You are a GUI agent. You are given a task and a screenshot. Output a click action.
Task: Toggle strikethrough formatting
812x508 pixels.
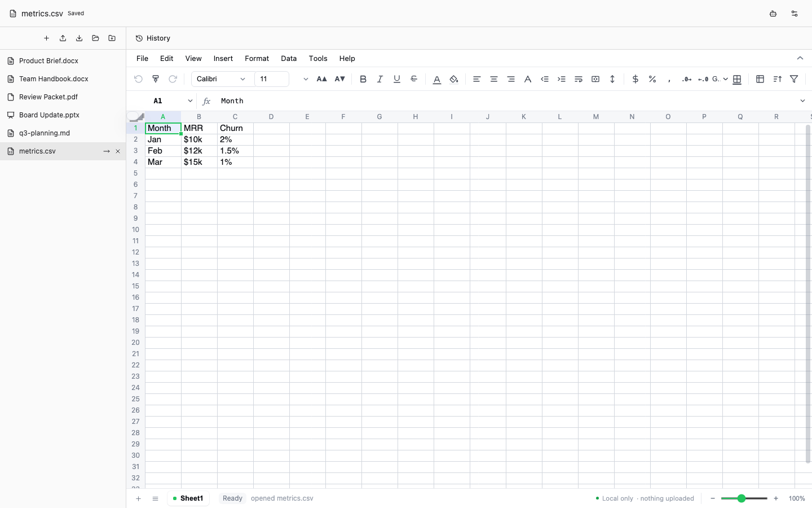click(414, 79)
